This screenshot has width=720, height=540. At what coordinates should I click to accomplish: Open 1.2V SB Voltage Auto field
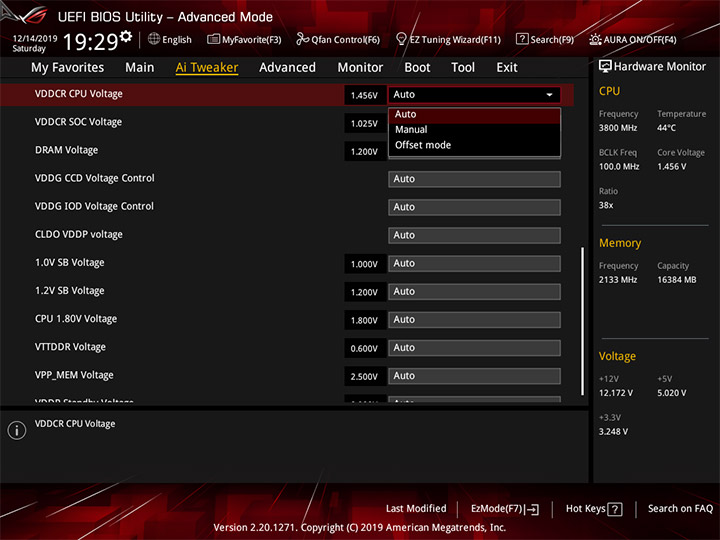click(x=474, y=292)
